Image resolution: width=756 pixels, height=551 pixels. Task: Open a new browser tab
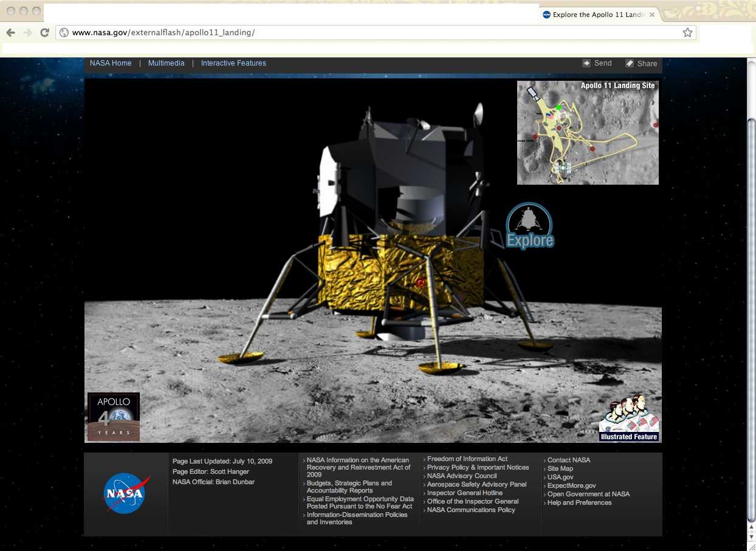[671, 15]
